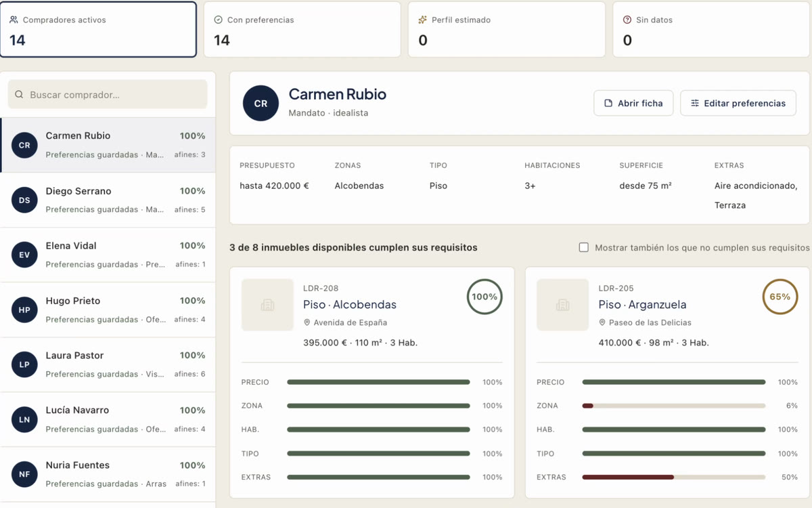Select buyer Nuria Fuentes in the list
This screenshot has width=812, height=508.
108,474
